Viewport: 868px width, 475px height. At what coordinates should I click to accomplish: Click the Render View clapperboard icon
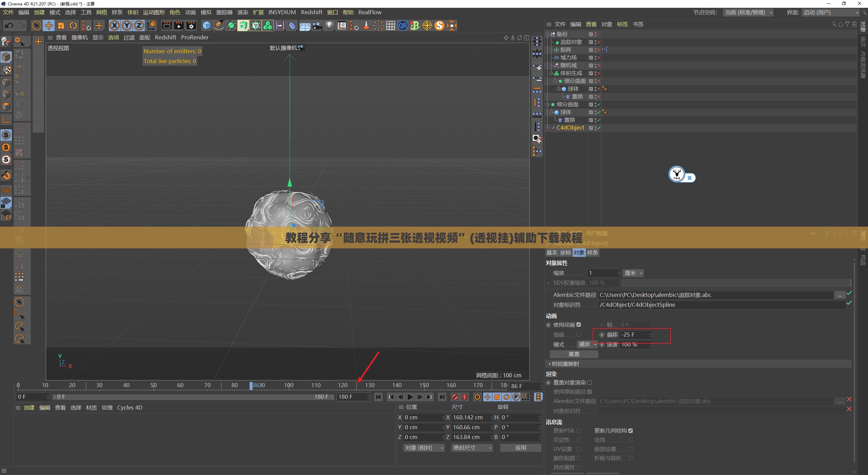[166, 25]
